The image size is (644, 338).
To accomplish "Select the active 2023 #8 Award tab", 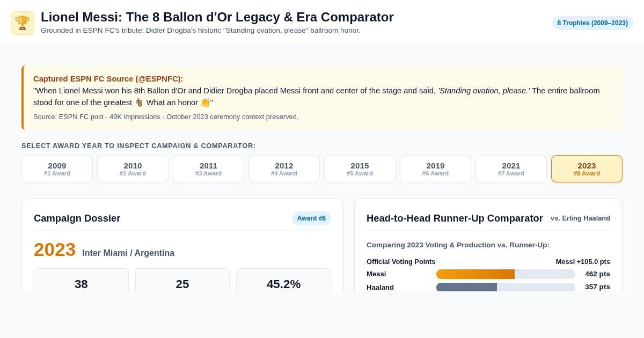I will tap(587, 169).
